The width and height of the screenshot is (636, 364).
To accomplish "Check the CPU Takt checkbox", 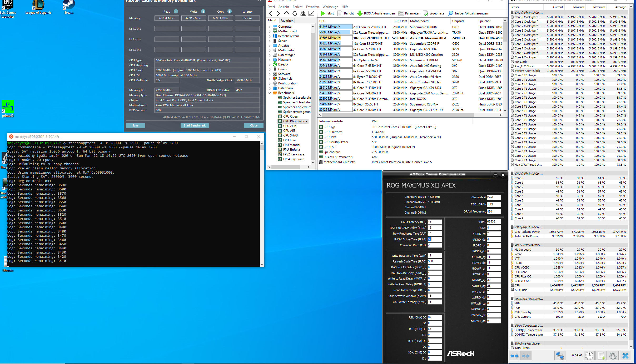I will pyautogui.click(x=321, y=137).
